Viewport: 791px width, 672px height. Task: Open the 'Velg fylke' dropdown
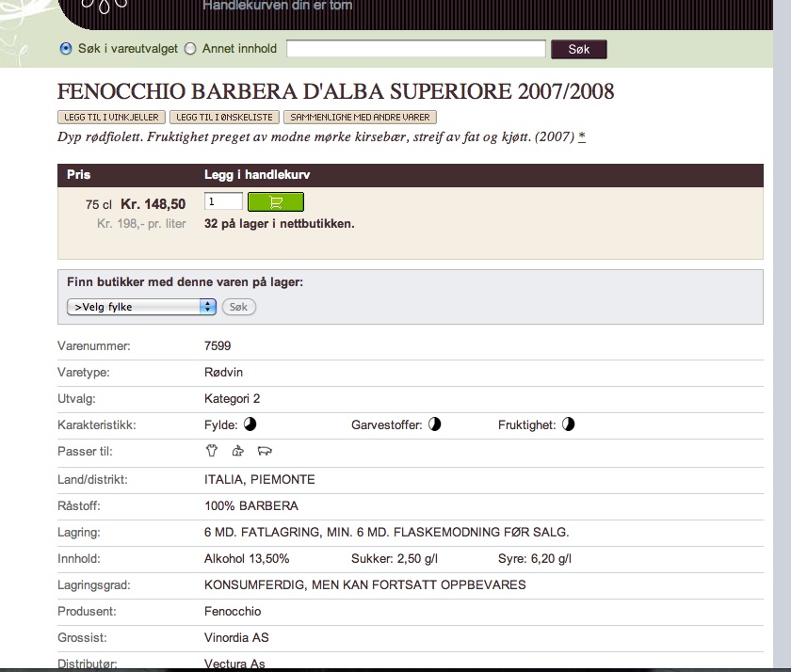coord(142,307)
